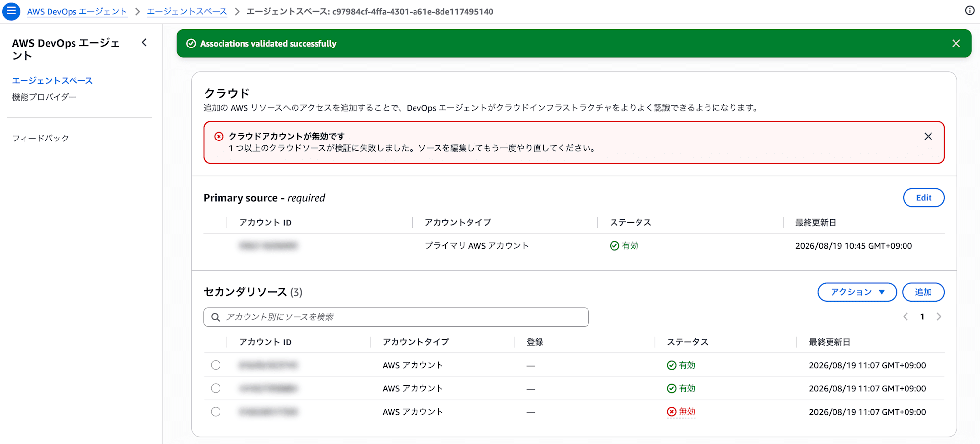Select 機能プロバイダー in side navigation
Image resolution: width=980 pixels, height=444 pixels.
(44, 97)
